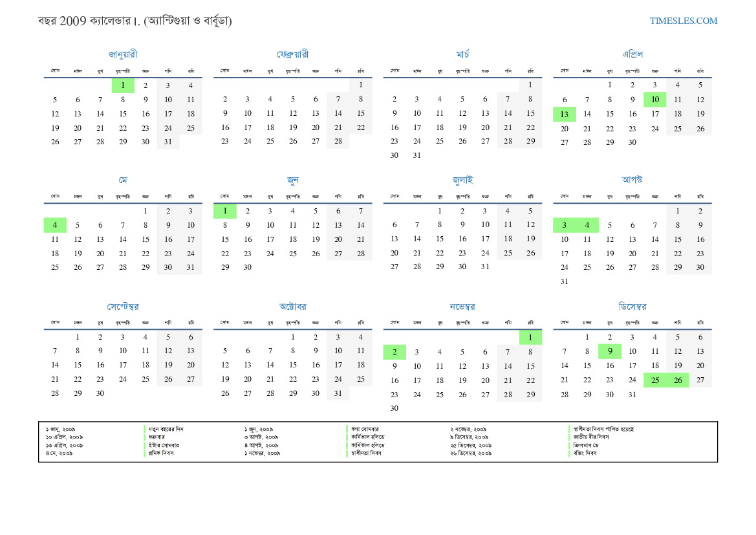The image size is (756, 535).
Task: Click legend entry 'ইষ্টার সোমবার'
Action: [164, 445]
